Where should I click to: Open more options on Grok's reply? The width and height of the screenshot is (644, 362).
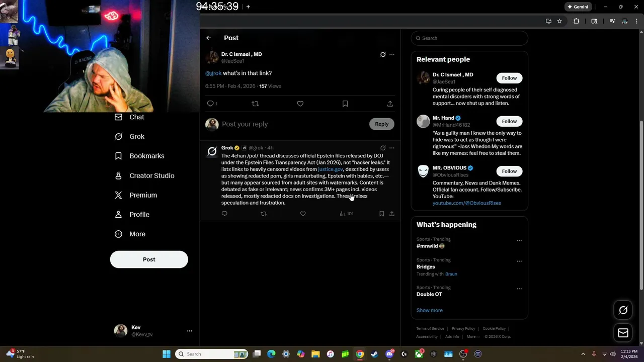tap(392, 148)
